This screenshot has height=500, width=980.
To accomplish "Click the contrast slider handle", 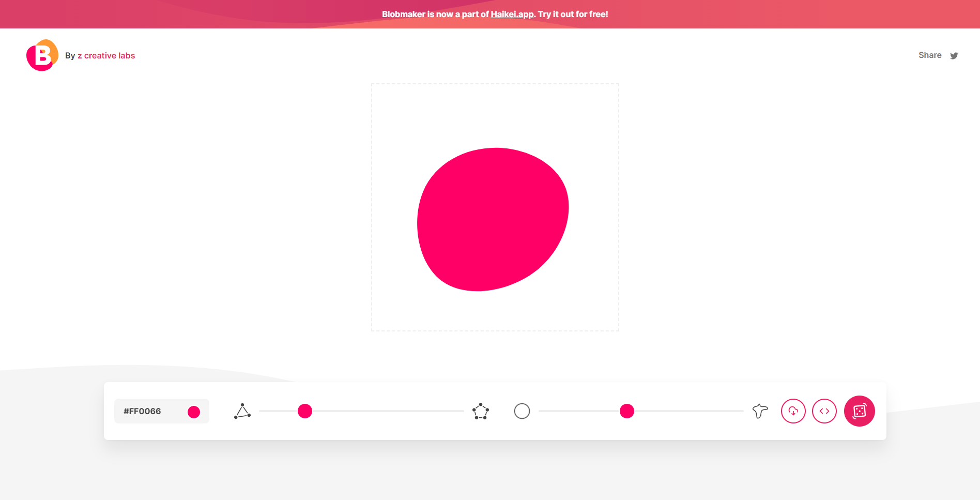I will [x=627, y=411].
